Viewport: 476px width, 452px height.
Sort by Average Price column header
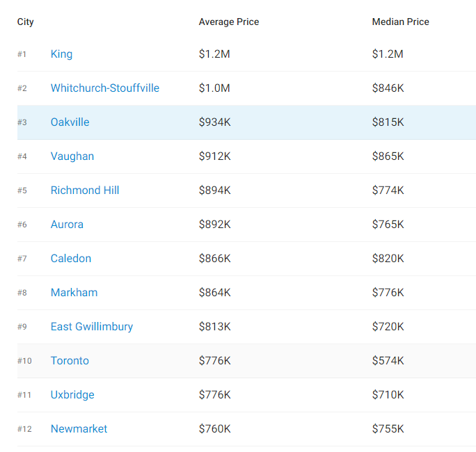pyautogui.click(x=228, y=22)
